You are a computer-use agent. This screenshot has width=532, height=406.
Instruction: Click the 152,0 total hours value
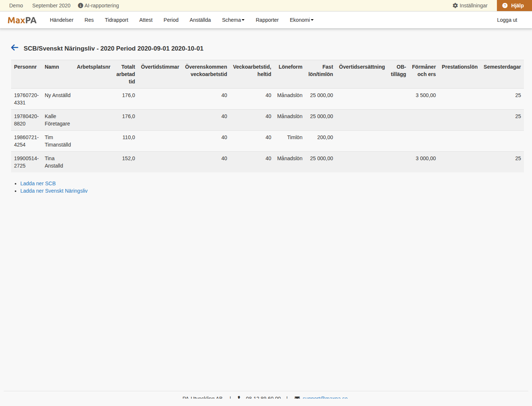click(129, 158)
